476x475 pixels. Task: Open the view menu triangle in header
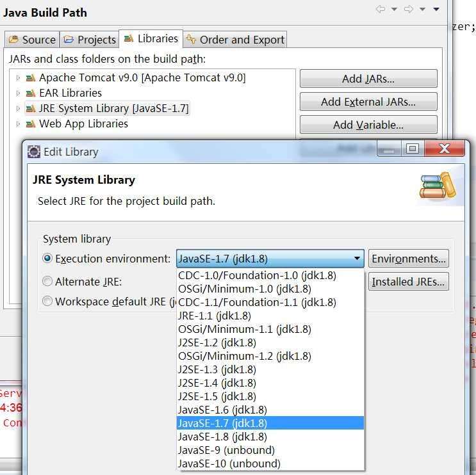[436, 10]
